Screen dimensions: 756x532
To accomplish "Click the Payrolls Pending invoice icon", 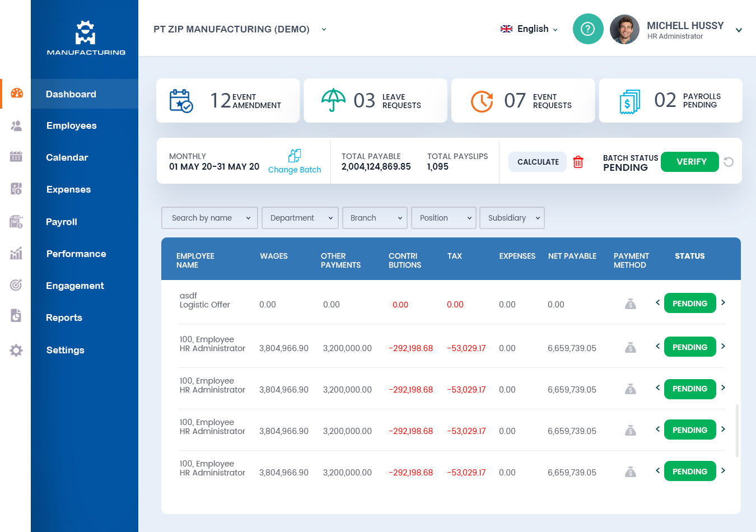I will pyautogui.click(x=630, y=101).
